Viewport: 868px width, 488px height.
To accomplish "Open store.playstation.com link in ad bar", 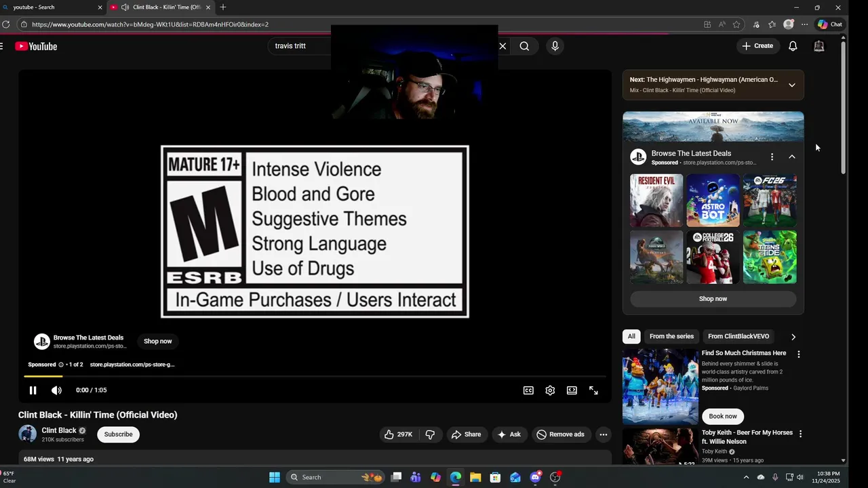I will (132, 365).
